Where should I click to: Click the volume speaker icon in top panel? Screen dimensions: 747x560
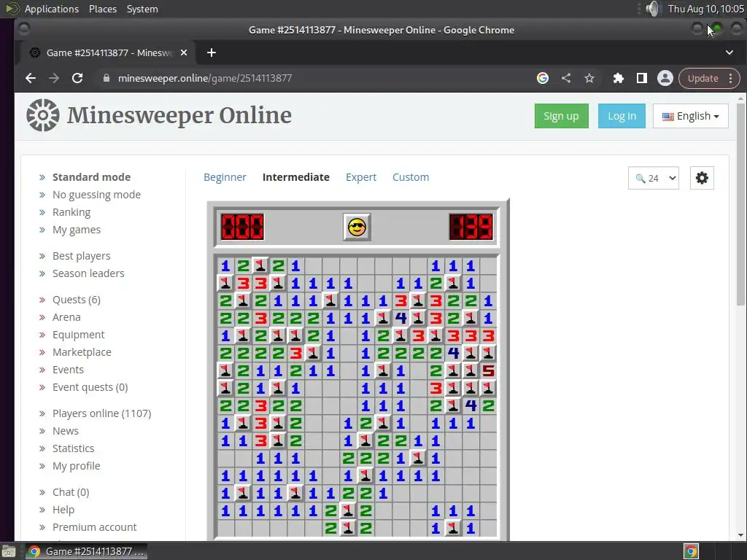point(653,9)
